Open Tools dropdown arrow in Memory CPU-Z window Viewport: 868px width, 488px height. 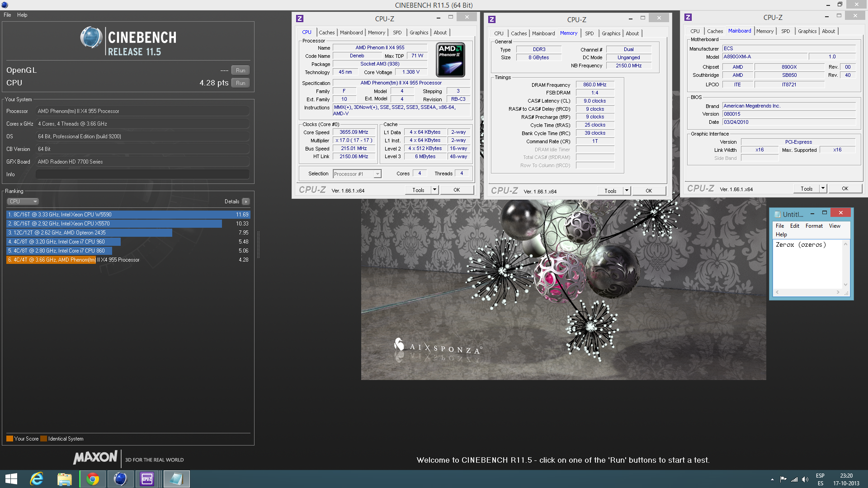[x=627, y=191]
